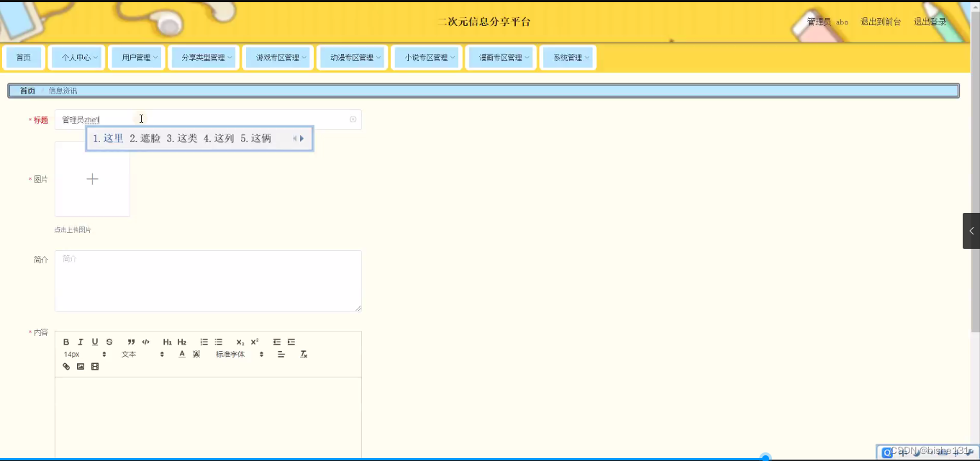Clear text formatting with Tx icon
This screenshot has width=980, height=461.
tap(303, 354)
